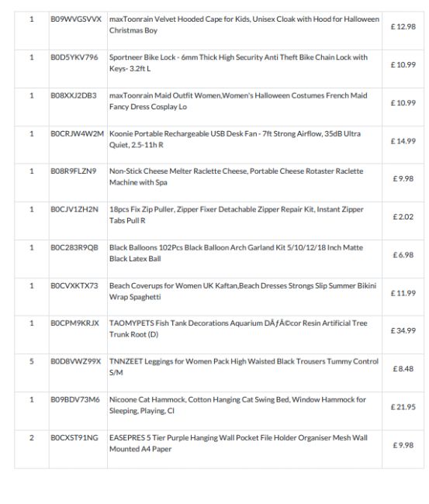Select the 18pcs Fix Zip Puller description
The height and width of the screenshot is (504, 429).
pyautogui.click(x=237, y=215)
